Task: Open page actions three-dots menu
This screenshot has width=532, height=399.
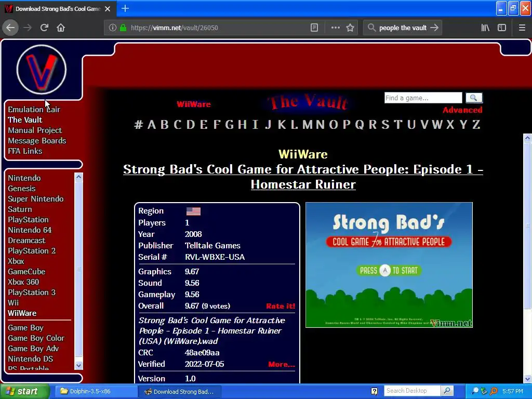Action: pos(335,28)
